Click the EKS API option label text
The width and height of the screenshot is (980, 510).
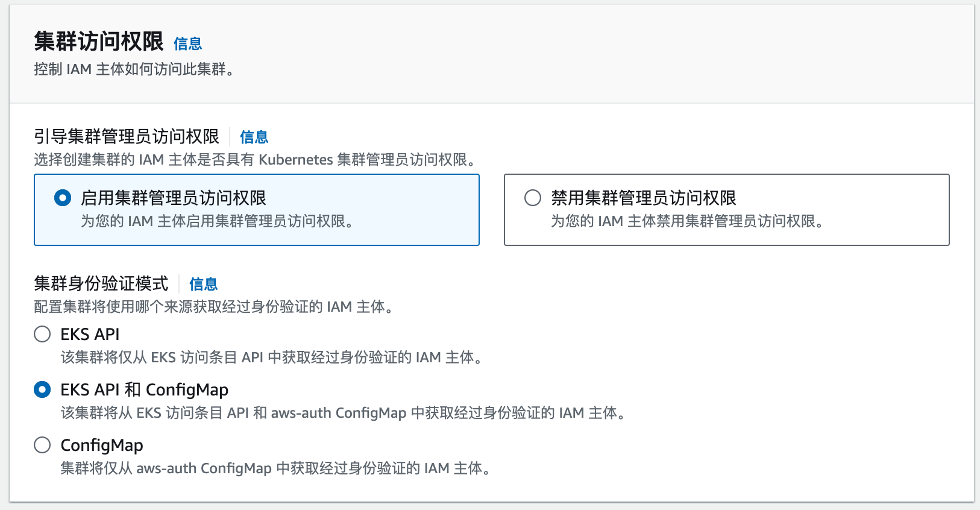coord(90,334)
